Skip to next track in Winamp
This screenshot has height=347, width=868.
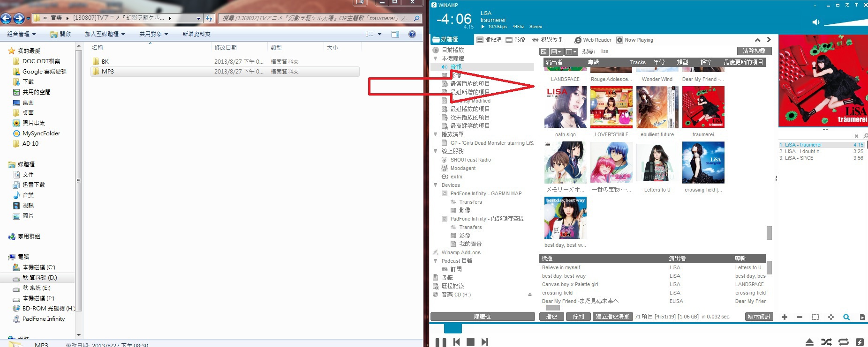(485, 342)
